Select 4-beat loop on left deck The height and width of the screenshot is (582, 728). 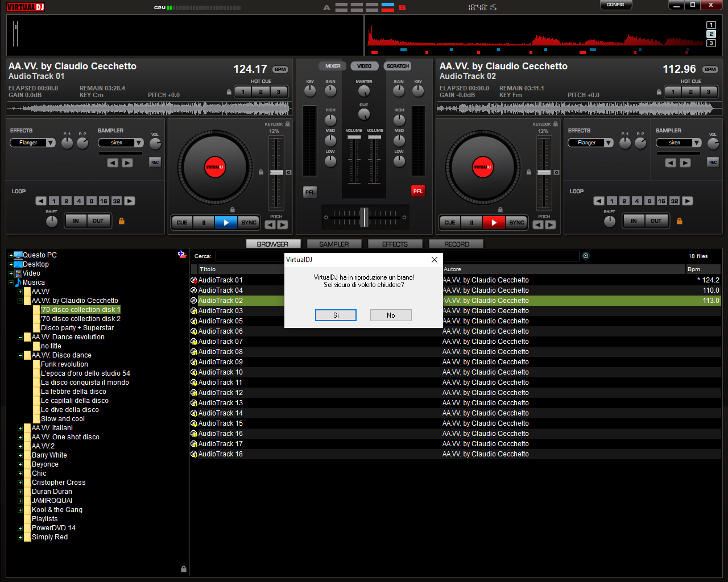tap(79, 201)
